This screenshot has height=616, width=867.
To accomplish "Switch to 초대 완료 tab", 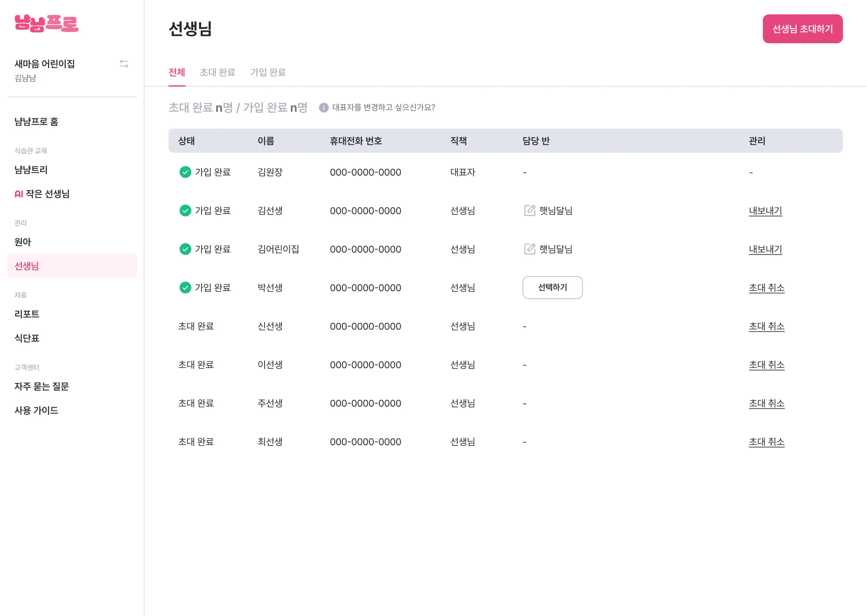I will pos(217,72).
